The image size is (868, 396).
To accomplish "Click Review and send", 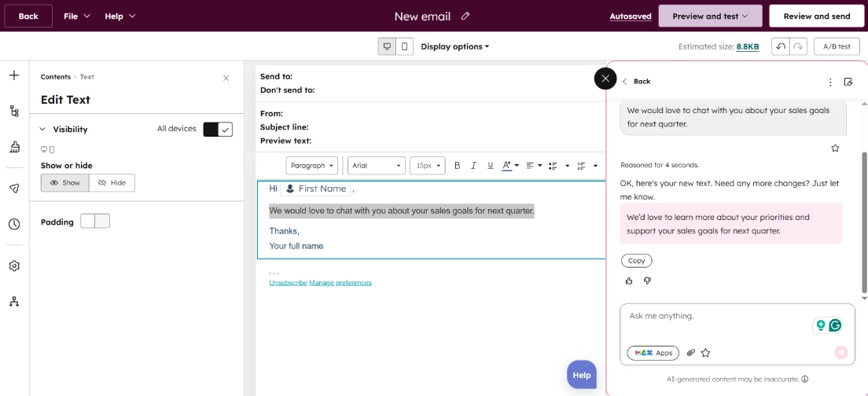I will point(817,16).
